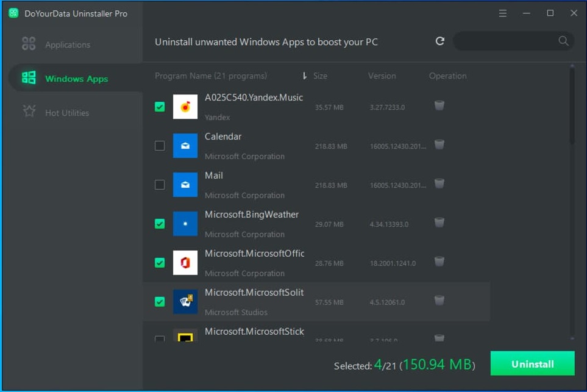This screenshot has width=587, height=392.
Task: Uncheck the Microsoft.MicrosoftSolit checkbox
Action: (x=160, y=301)
